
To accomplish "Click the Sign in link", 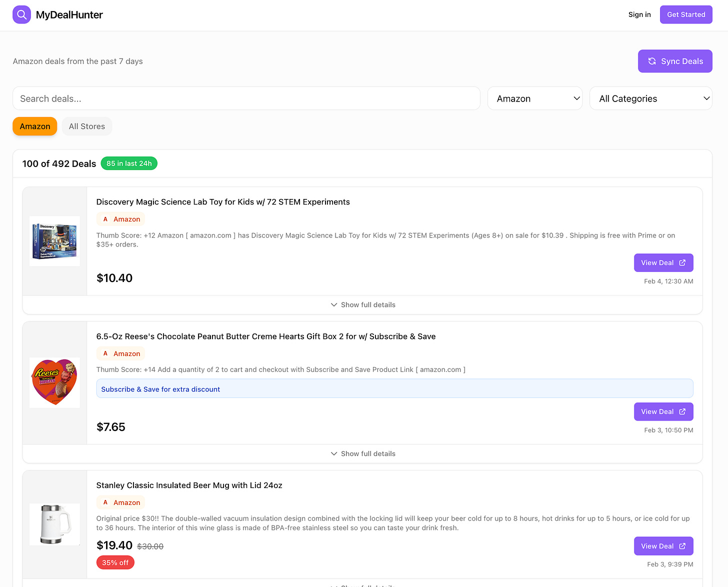I will (639, 14).
